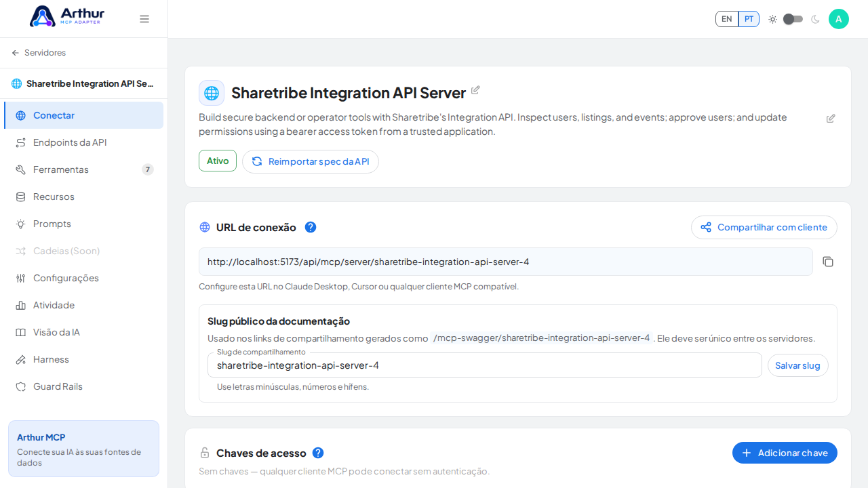Viewport: 868px width, 488px height.
Task: Open the Ferramentas section
Action: click(84, 169)
